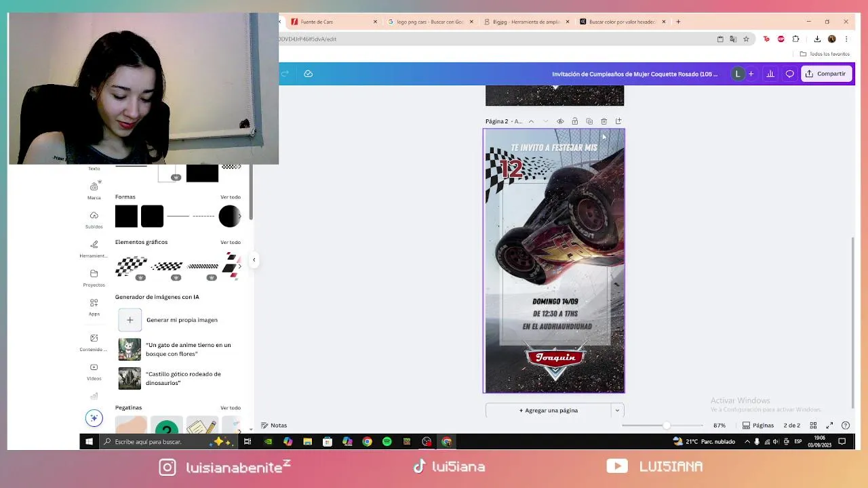Open the Contenido panel in sidebar
This screenshot has width=868, height=488.
[x=94, y=342]
